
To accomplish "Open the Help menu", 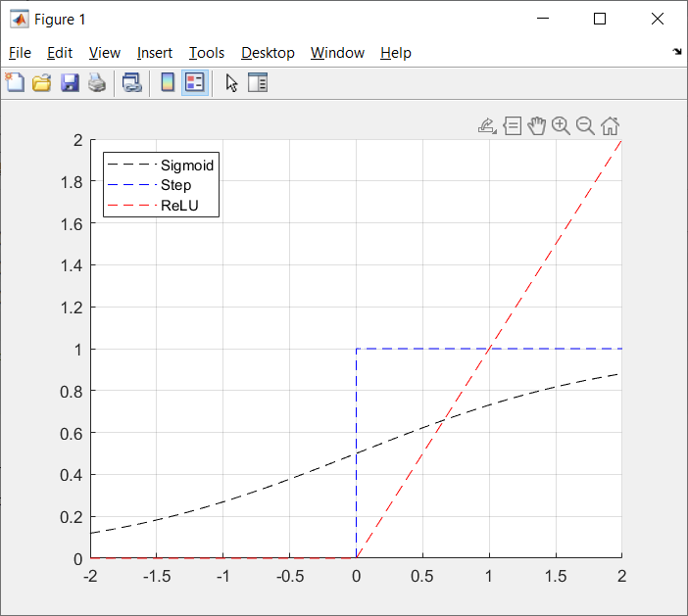I will click(396, 53).
